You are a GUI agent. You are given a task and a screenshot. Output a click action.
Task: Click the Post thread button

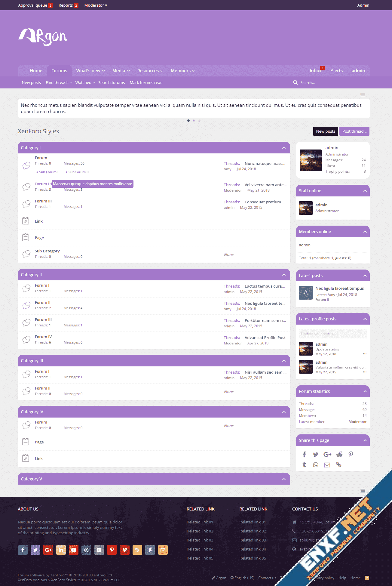click(354, 131)
